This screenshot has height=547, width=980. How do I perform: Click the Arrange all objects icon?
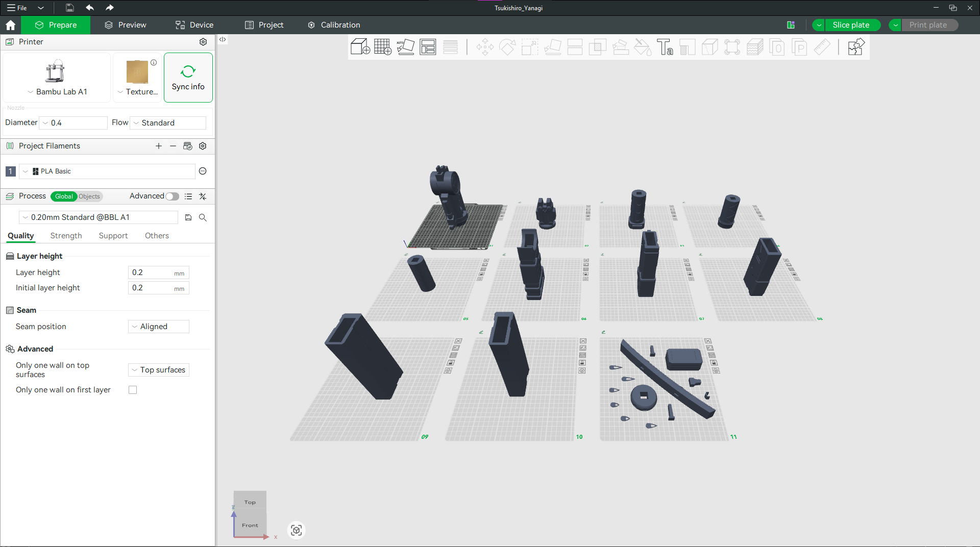coord(428,47)
